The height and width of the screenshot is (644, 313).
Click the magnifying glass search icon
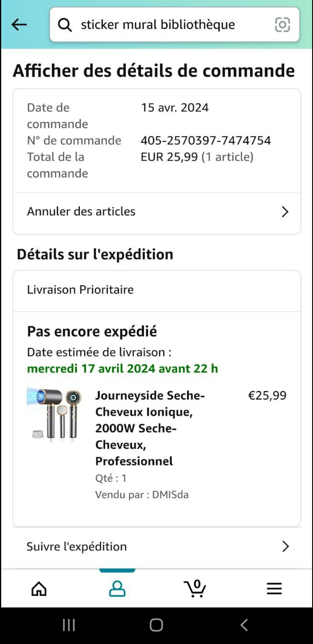click(x=65, y=25)
